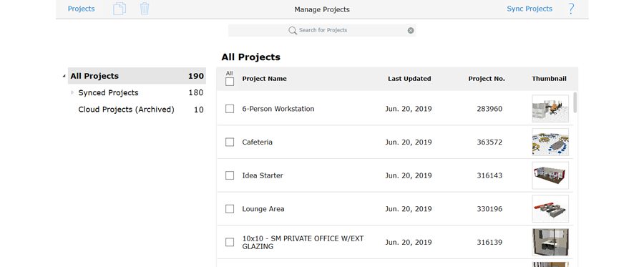Sort by Project No. column header
The height and width of the screenshot is (267, 644).
[x=487, y=79]
